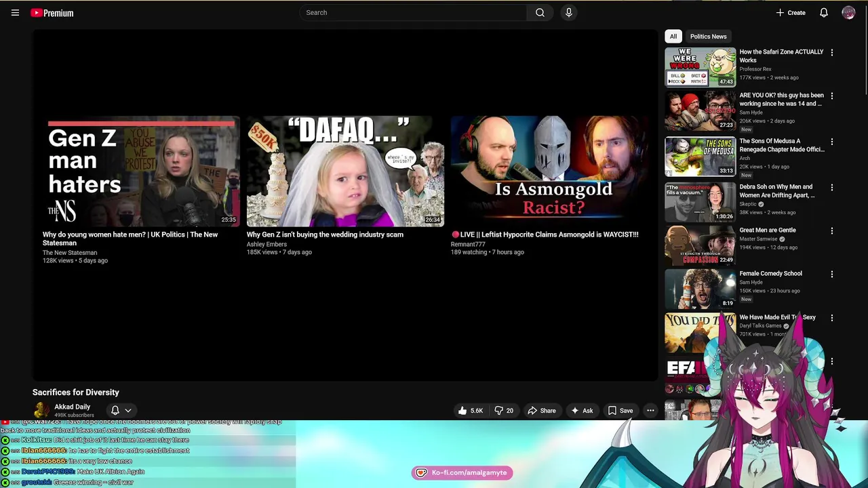The width and height of the screenshot is (868, 488).
Task: Visit the Ashley Embers channel
Action: coord(267,244)
